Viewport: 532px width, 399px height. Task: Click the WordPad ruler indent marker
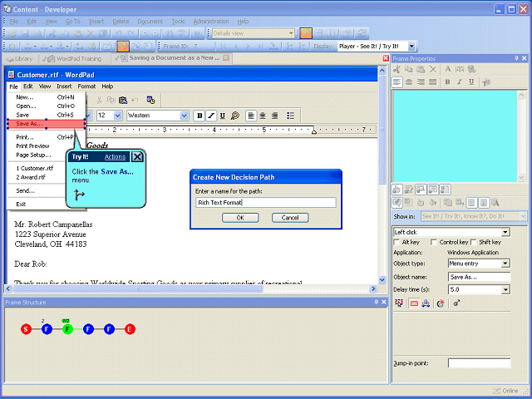click(314, 131)
